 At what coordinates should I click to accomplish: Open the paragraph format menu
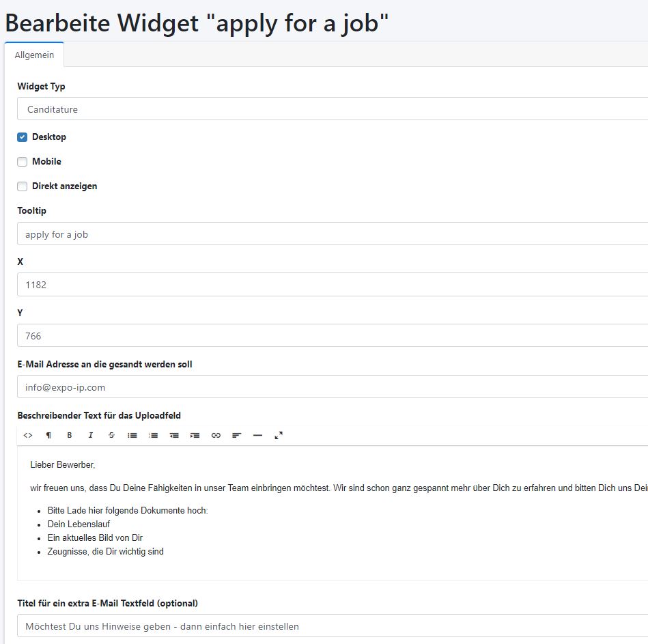[x=48, y=435]
